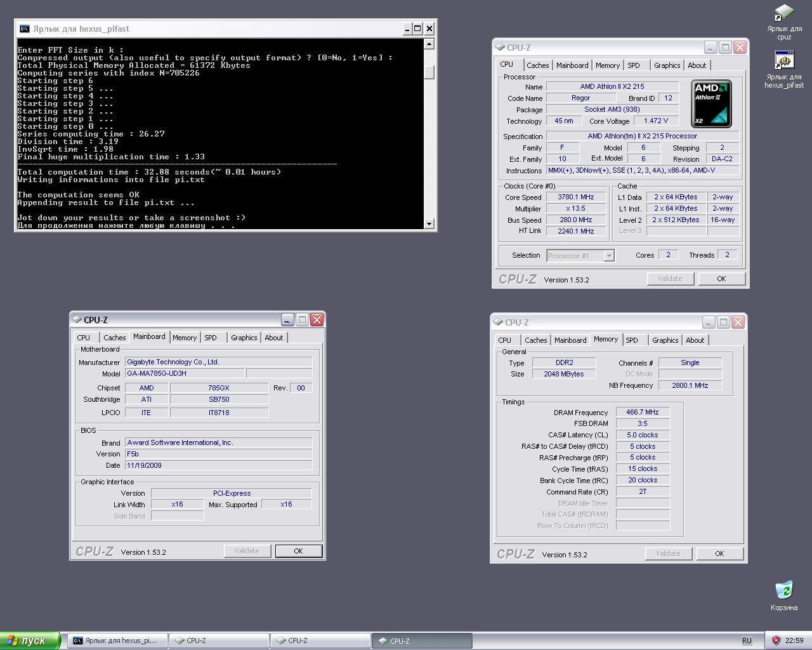
Task: Click console scrollbar down arrow
Action: (x=429, y=223)
